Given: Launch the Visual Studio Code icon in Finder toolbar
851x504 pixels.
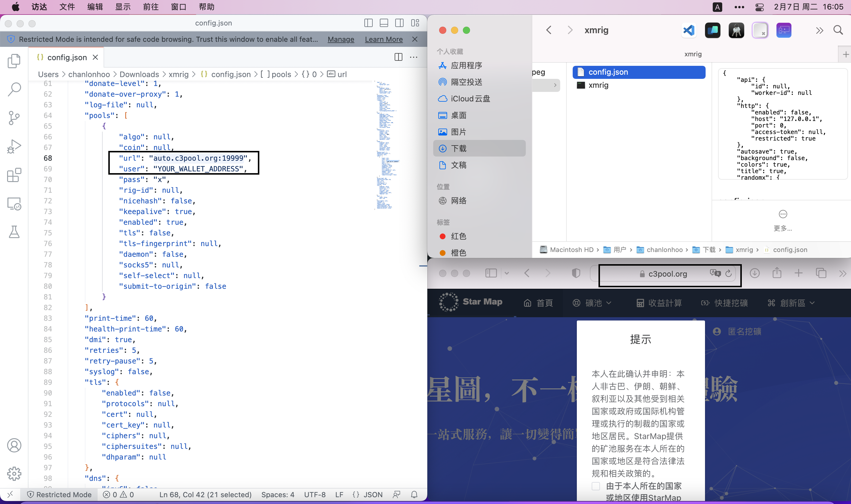Looking at the screenshot, I should click(689, 31).
